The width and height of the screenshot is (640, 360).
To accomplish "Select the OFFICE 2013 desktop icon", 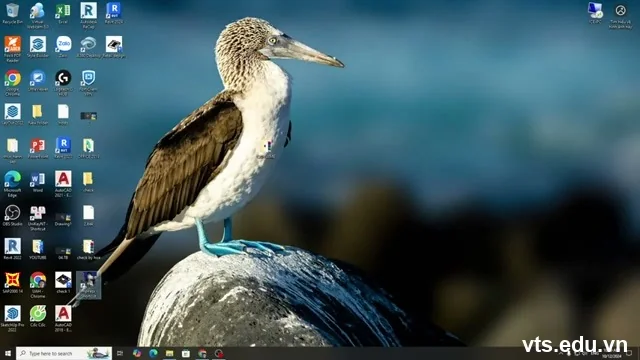I will pos(89,148).
